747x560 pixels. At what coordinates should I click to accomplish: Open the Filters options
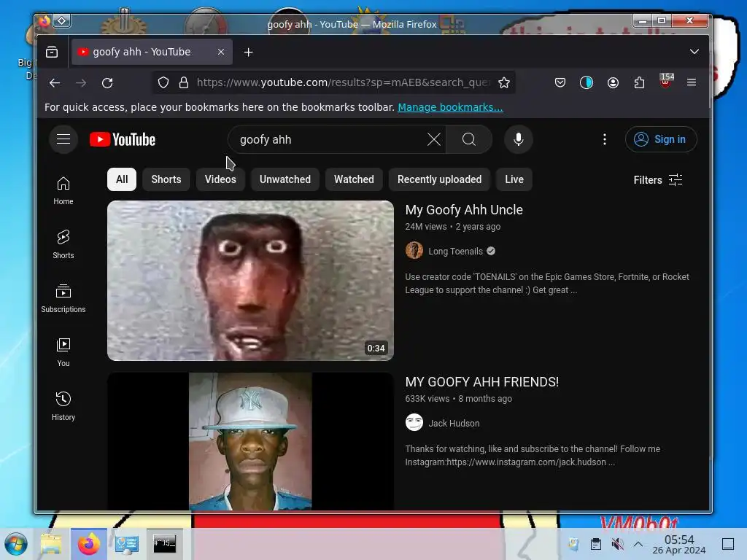pos(658,180)
